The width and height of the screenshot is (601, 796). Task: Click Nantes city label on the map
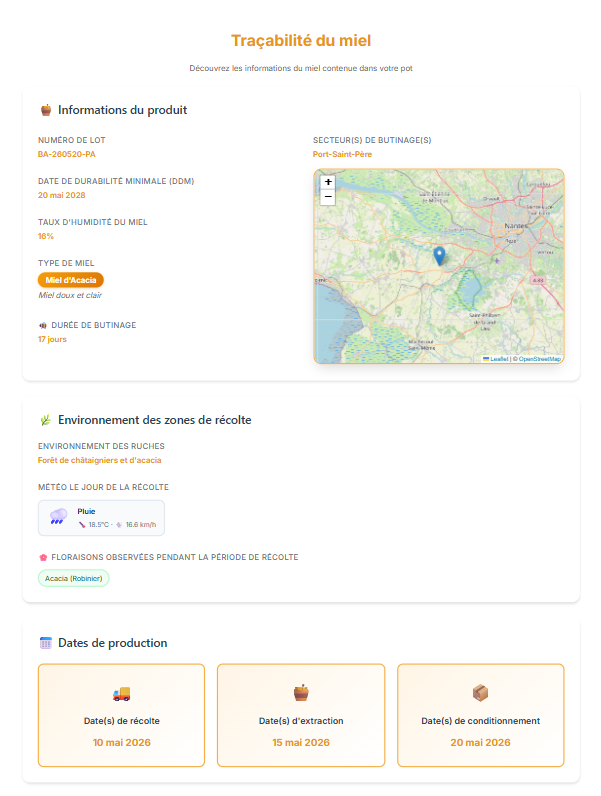(x=516, y=225)
